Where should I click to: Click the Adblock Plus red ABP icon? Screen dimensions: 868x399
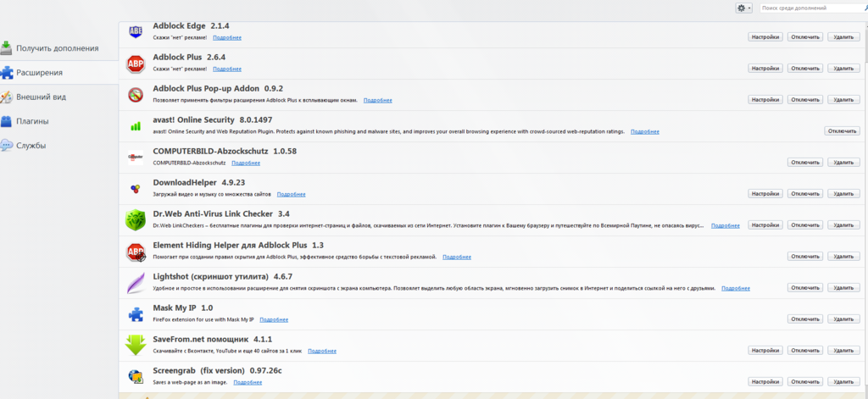coord(135,64)
